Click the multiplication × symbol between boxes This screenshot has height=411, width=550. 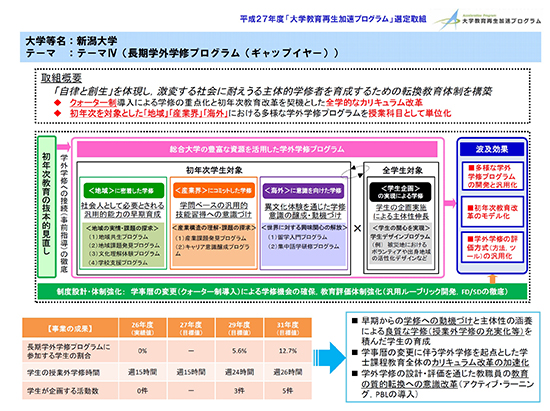pos(357,229)
